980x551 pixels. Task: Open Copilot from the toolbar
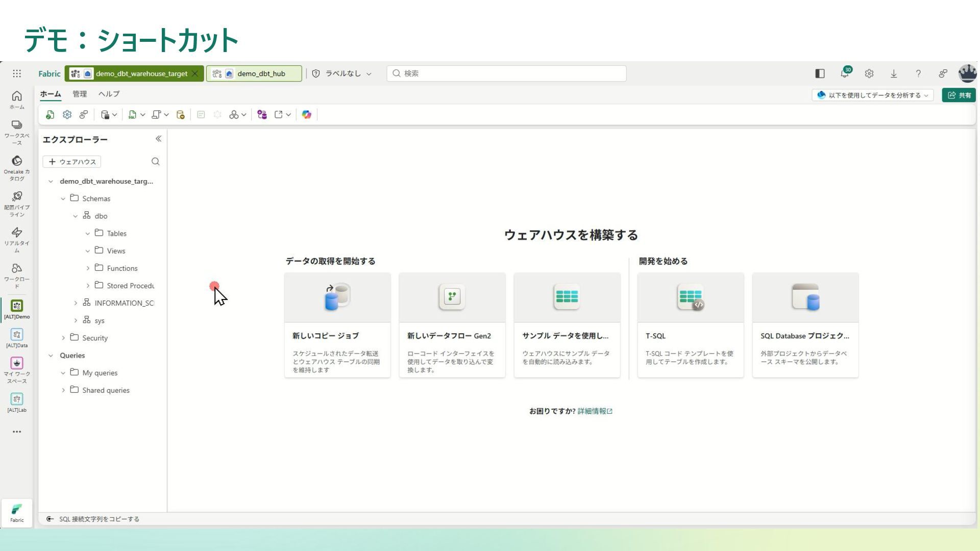(x=306, y=115)
